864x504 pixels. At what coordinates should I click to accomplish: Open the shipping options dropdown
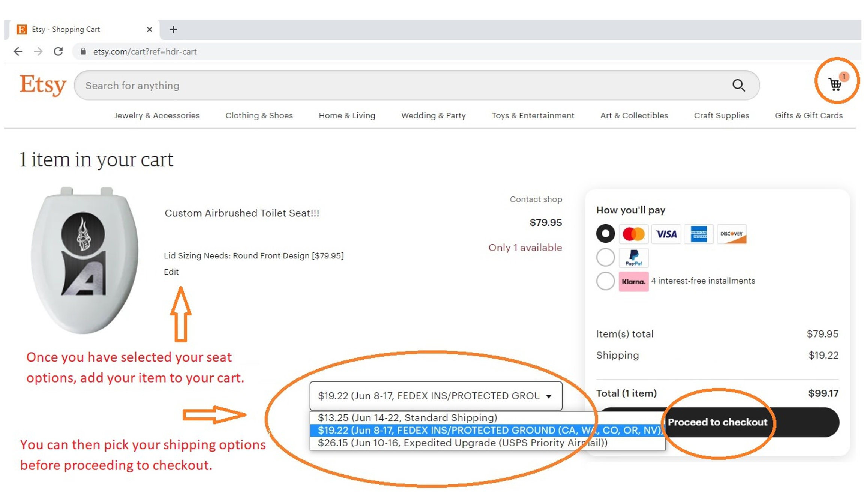(436, 396)
